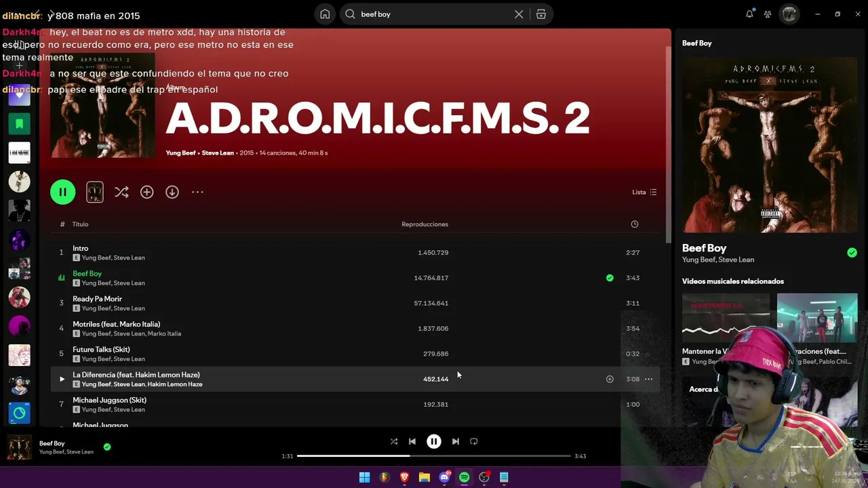This screenshot has width=868, height=488.
Task: Click the plus create button in sidebar
Action: click(19, 66)
